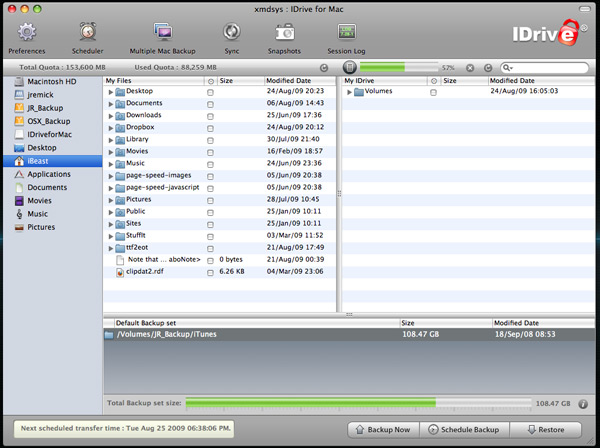Check the Desktop folder checkbox
The width and height of the screenshot is (600, 448).
tap(210, 92)
